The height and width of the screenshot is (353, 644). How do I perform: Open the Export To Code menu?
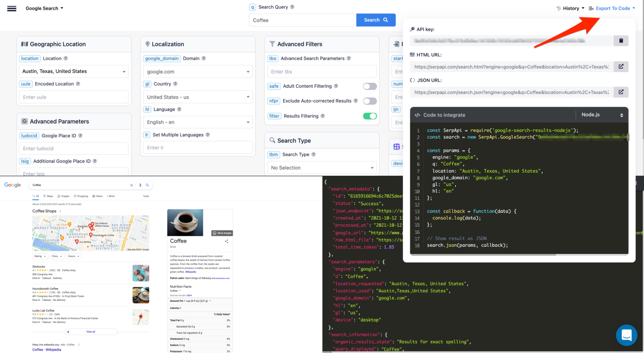[x=612, y=9]
